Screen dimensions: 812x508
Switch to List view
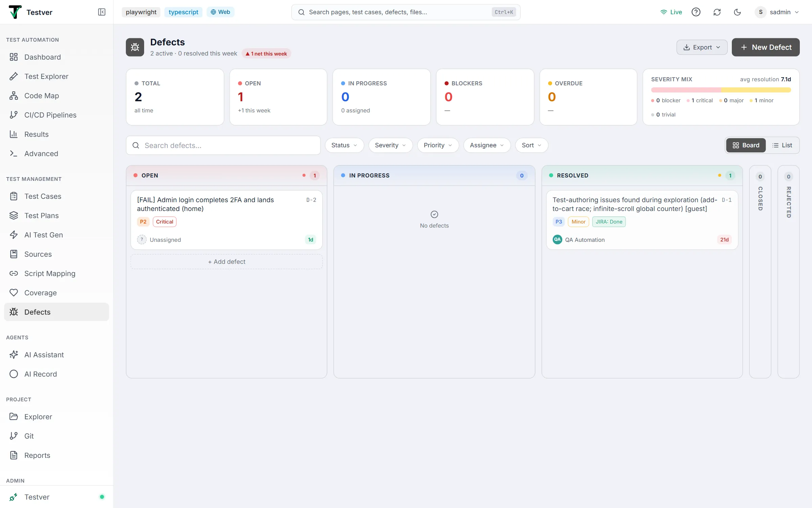(x=782, y=145)
